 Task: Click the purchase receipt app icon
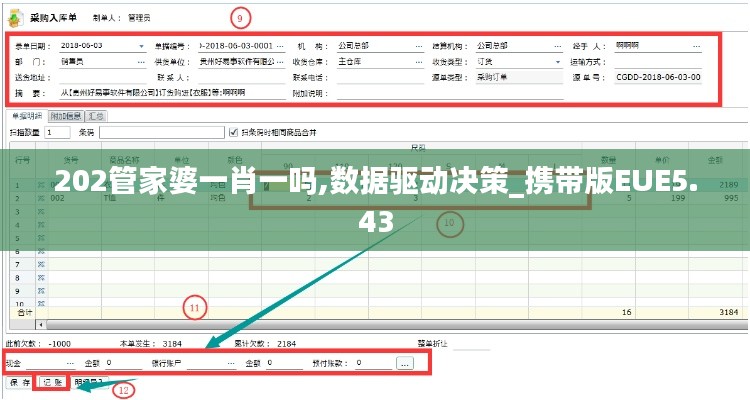click(17, 17)
